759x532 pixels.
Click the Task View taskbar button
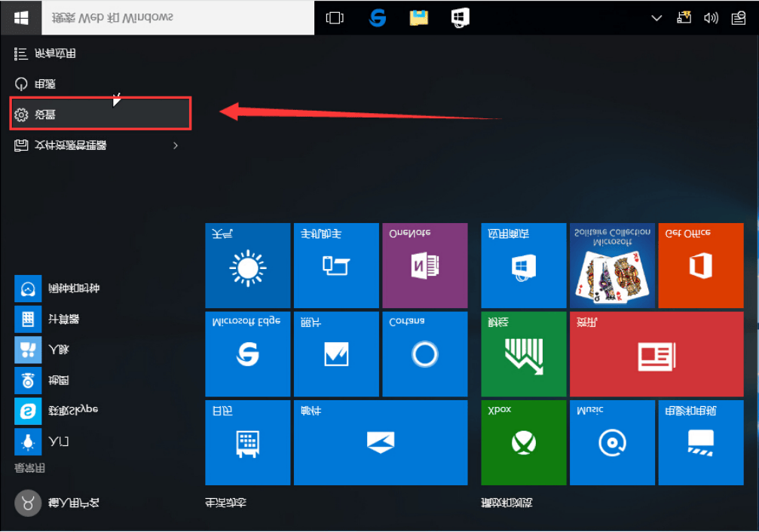(335, 18)
